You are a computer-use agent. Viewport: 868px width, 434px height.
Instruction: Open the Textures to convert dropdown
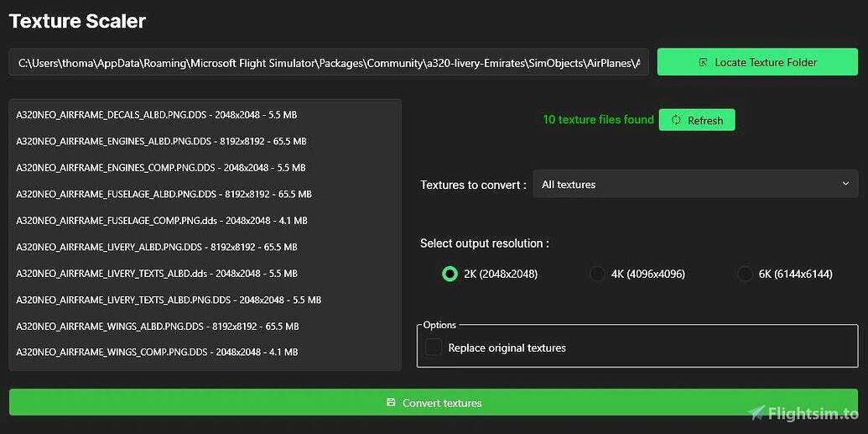pyautogui.click(x=696, y=184)
